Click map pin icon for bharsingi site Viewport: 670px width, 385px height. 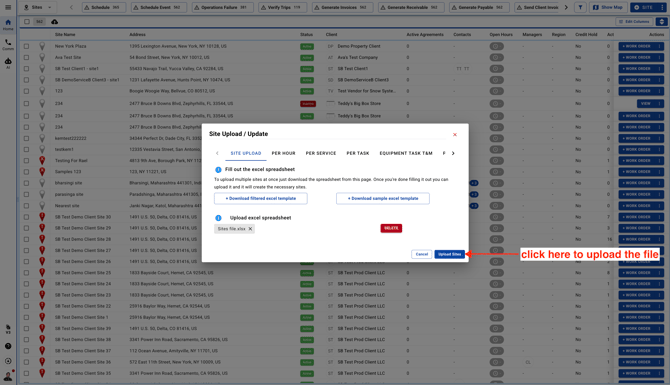42,183
